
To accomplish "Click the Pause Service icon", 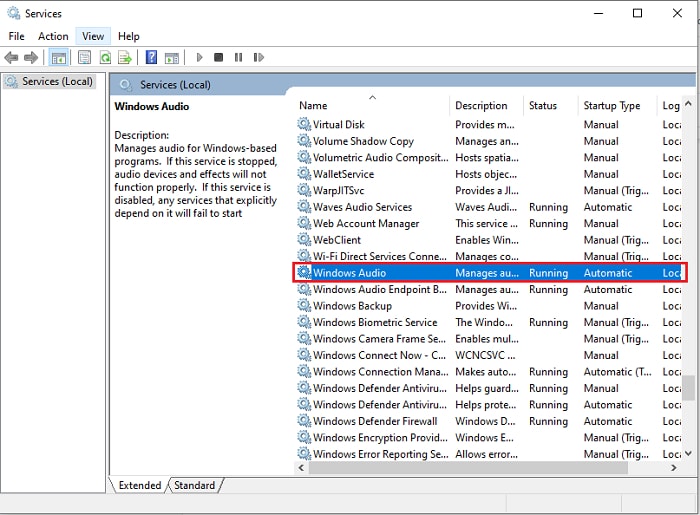I will 238,58.
